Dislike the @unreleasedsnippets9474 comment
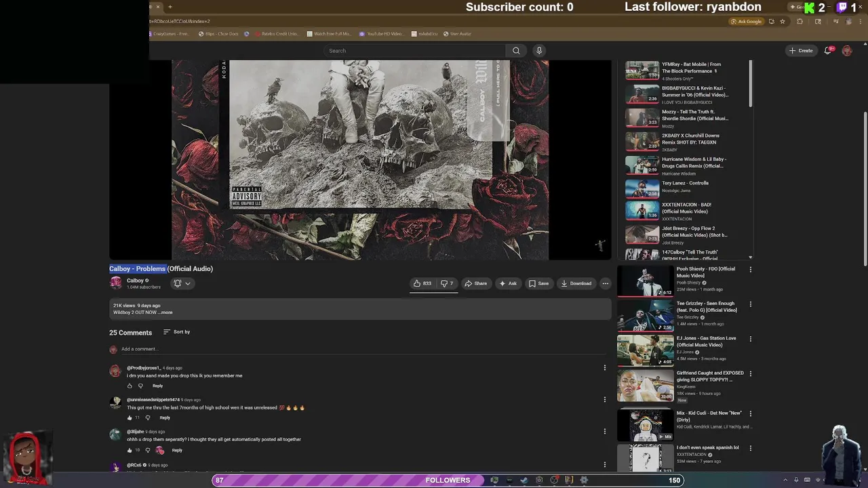This screenshot has height=488, width=868. 148,418
